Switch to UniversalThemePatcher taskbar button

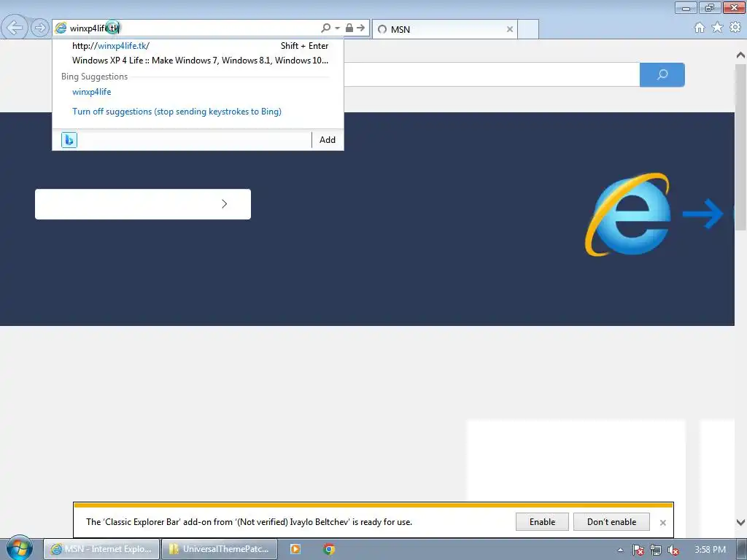(220, 549)
